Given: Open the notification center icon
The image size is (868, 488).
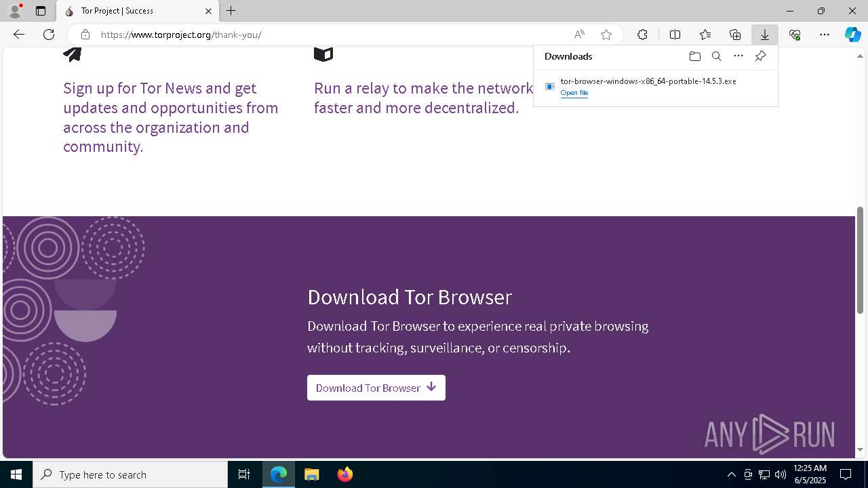Looking at the screenshot, I should click(x=846, y=474).
